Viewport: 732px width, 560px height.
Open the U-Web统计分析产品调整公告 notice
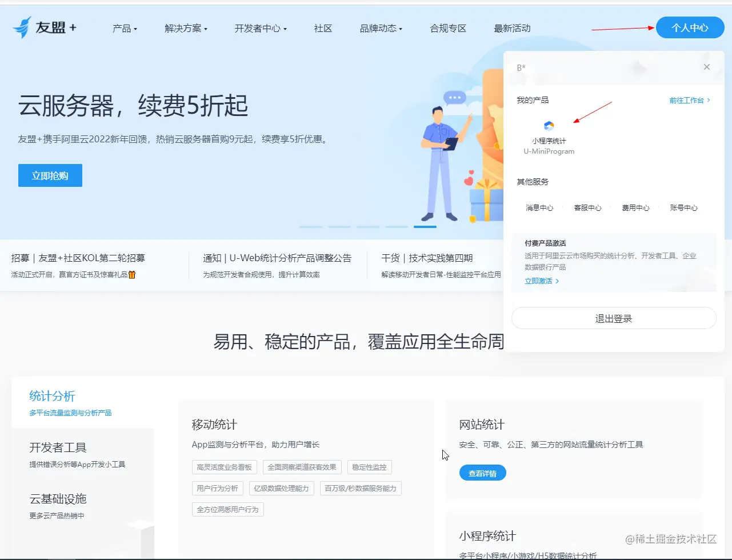(x=277, y=258)
